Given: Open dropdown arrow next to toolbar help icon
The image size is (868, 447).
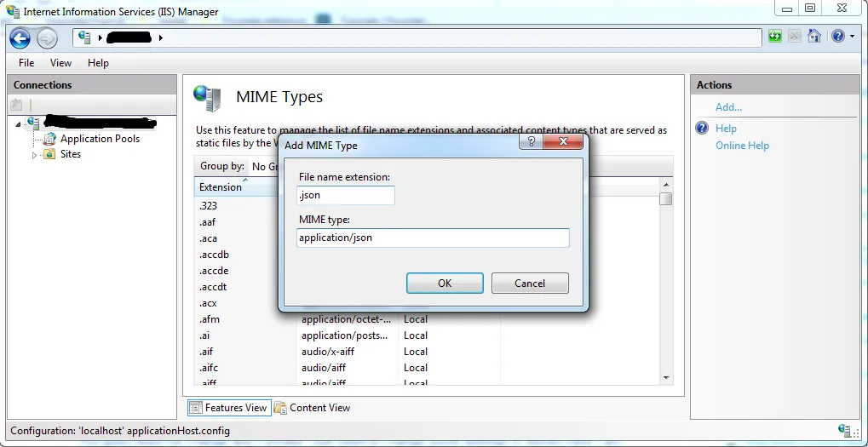Looking at the screenshot, I should click(x=852, y=37).
